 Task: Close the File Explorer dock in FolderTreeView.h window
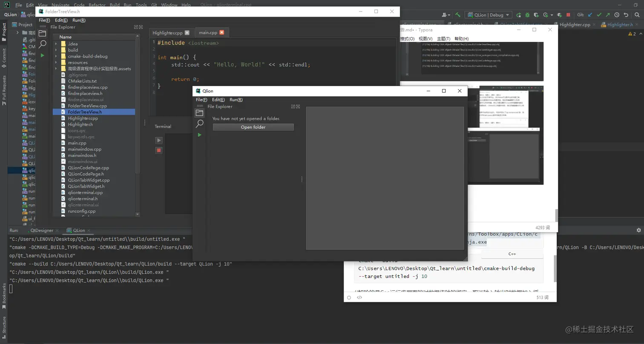(141, 27)
